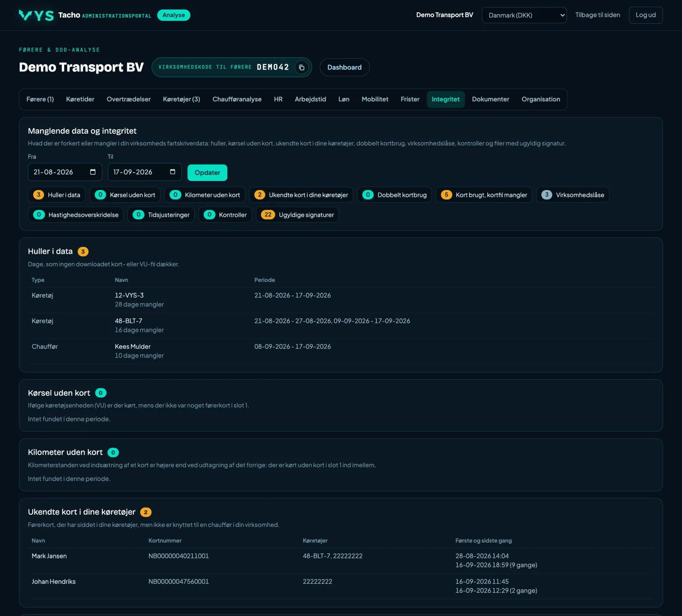Select the Chaufføranalyse tab
Image resolution: width=682 pixels, height=616 pixels.
click(x=237, y=99)
